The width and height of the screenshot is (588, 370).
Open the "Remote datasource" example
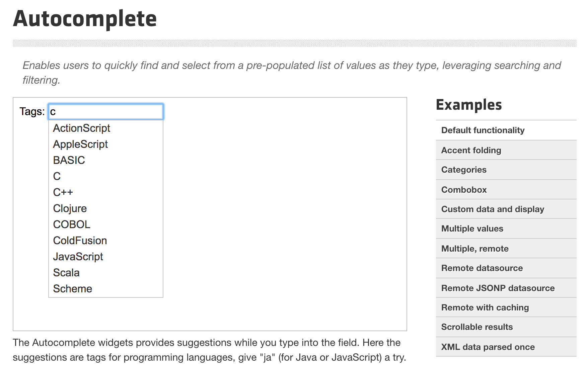tap(482, 268)
